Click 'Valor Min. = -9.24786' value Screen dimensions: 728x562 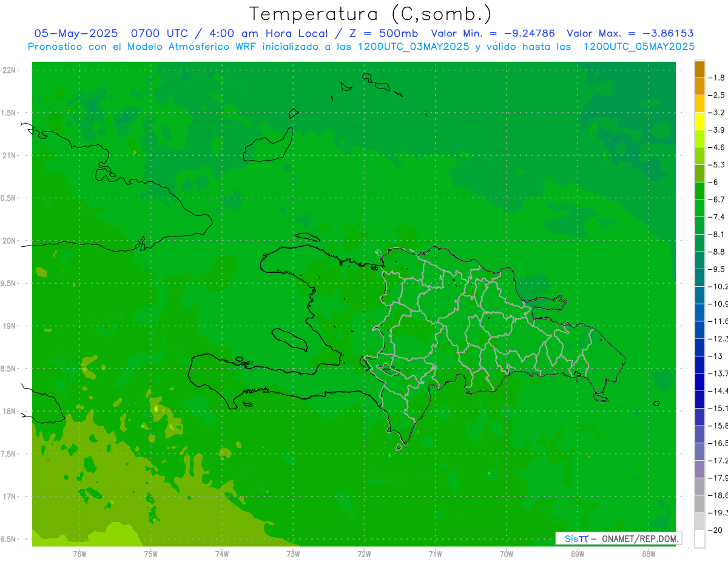coord(493,34)
